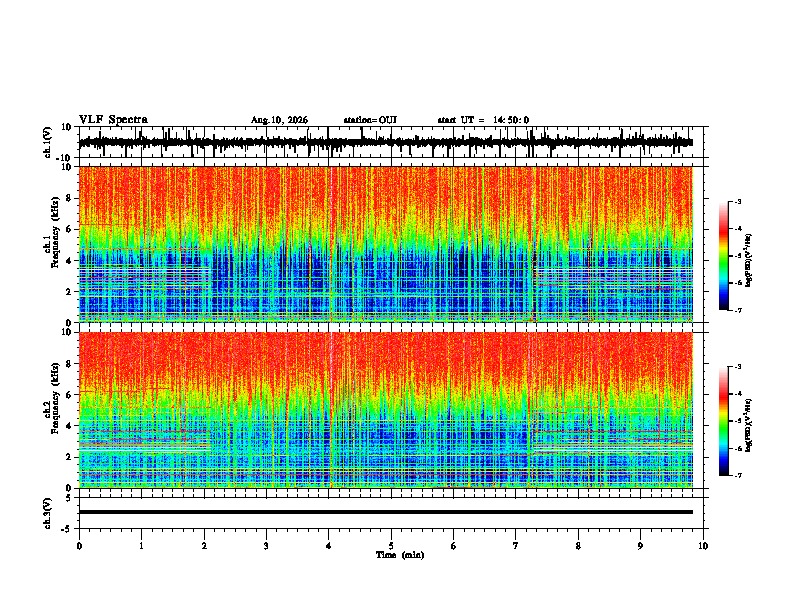The height and width of the screenshot is (612, 792).
Task: Click the "station=OUI" header label
Action: point(370,120)
